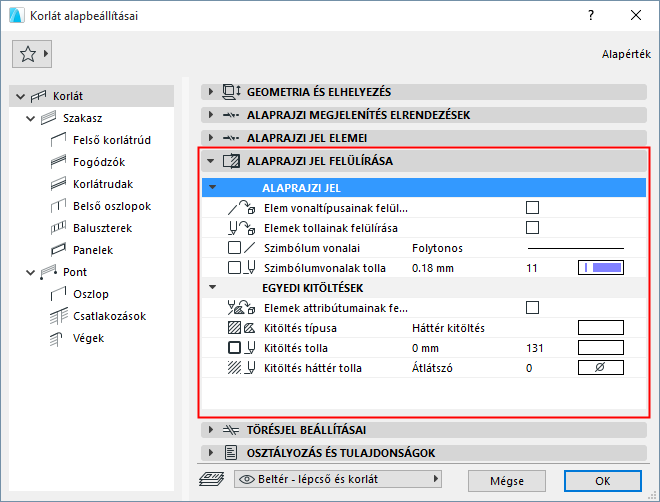Expand the Alaprajzi jel elemei panel
Screen dimensions: 660x502
click(211, 138)
